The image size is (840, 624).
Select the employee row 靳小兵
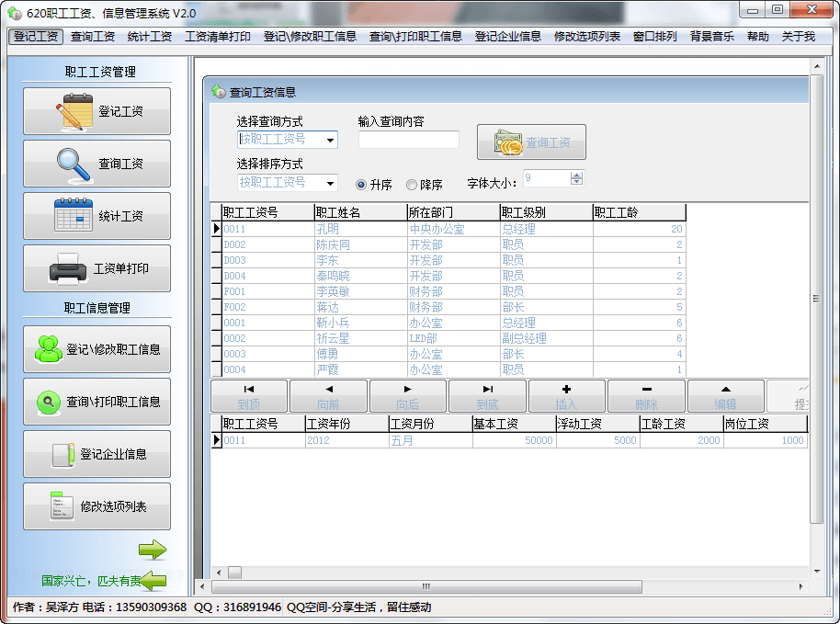pyautogui.click(x=448, y=323)
